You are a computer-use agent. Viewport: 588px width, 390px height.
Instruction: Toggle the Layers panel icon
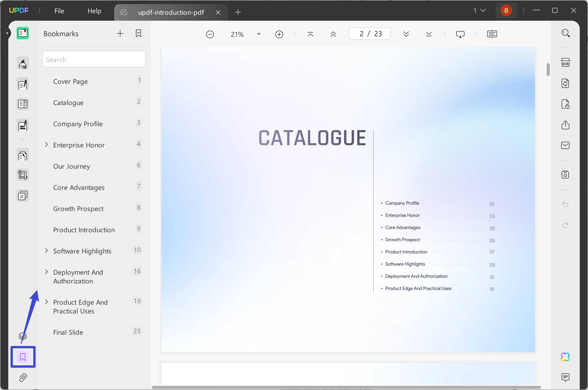click(23, 336)
